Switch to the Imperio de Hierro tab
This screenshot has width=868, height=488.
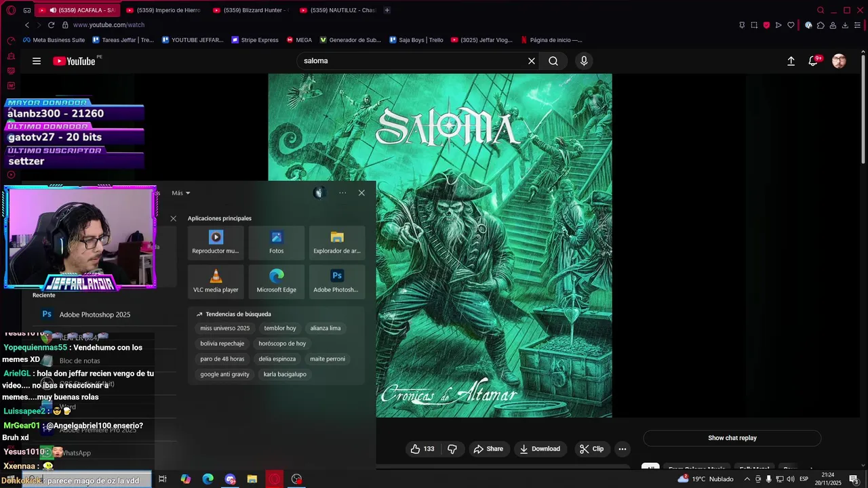click(x=163, y=10)
